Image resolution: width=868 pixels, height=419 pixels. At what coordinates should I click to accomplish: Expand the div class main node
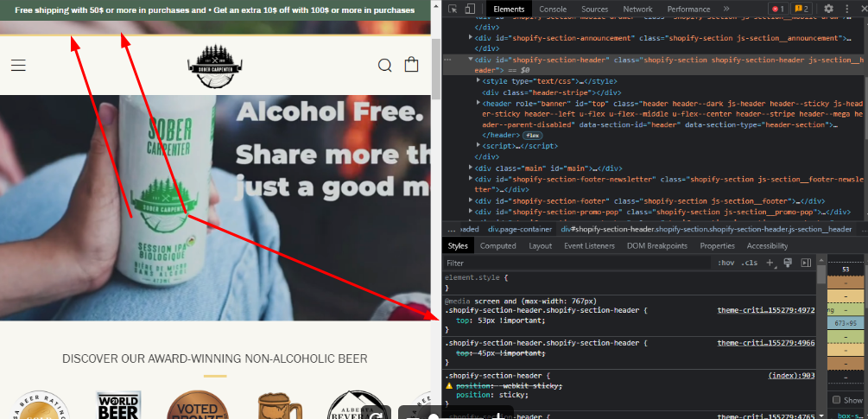471,168
